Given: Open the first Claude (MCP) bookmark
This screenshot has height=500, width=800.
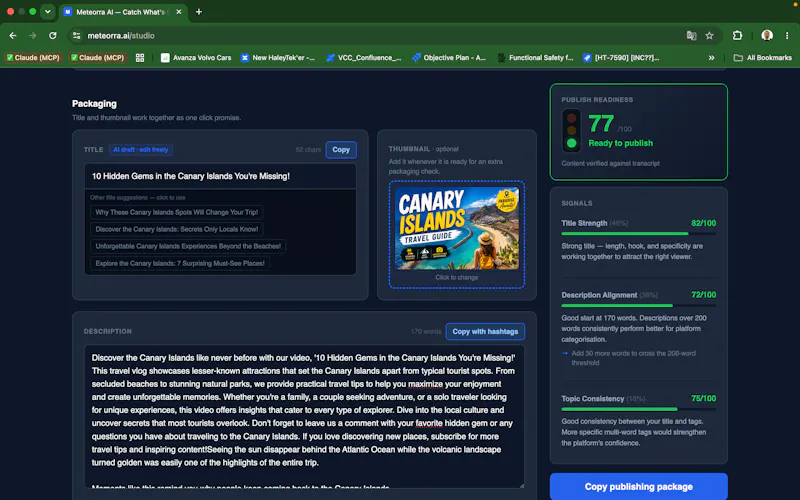Looking at the screenshot, I should click(33, 58).
